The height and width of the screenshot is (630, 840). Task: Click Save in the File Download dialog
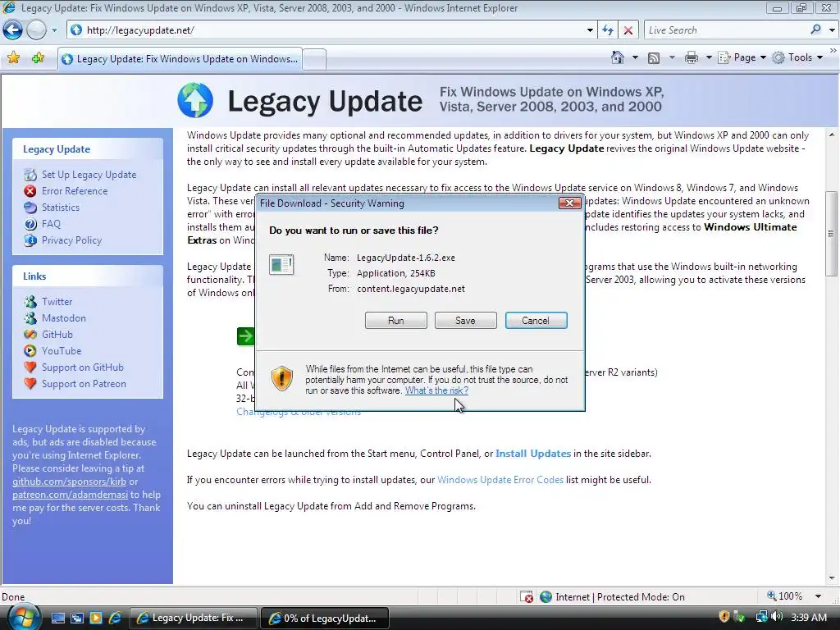tap(466, 321)
